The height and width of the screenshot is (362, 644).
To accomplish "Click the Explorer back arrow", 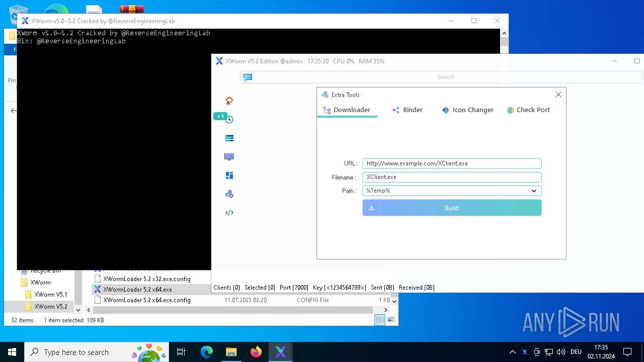I will 14,111.
